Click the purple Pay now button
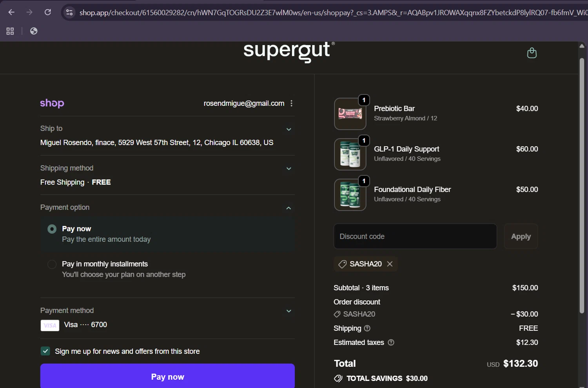The height and width of the screenshot is (388, 588). click(167, 376)
